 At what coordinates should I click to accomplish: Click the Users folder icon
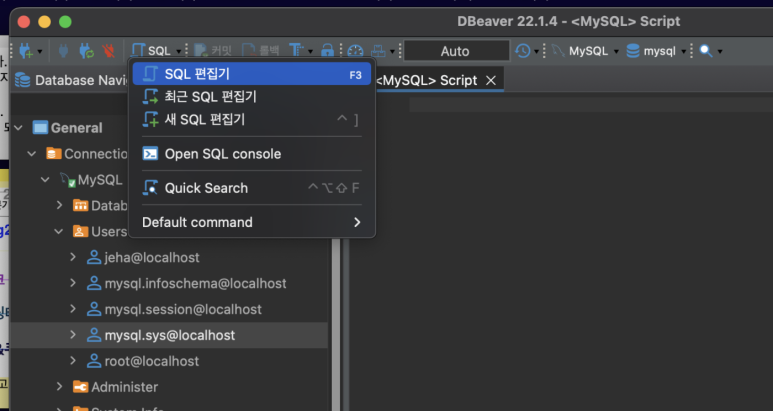81,231
